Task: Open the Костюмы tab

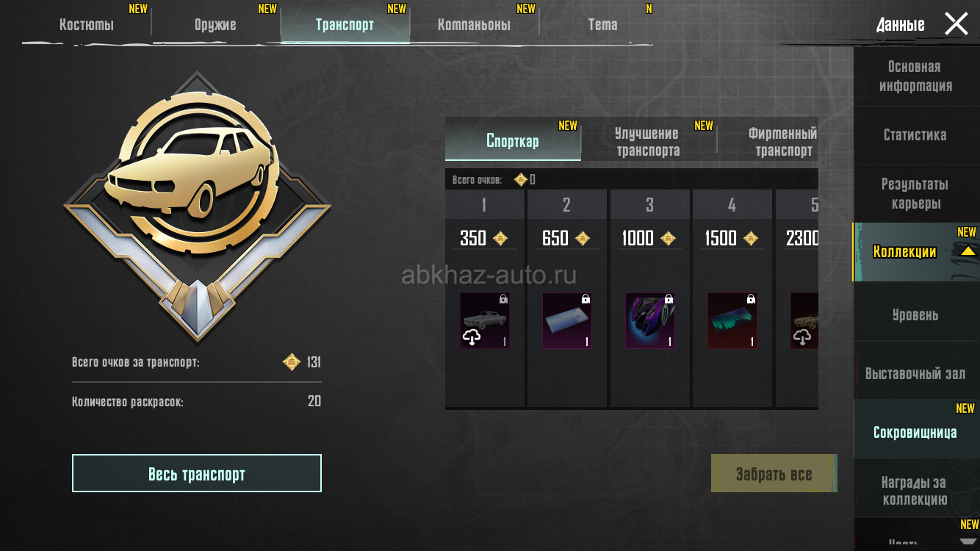Action: click(x=87, y=24)
